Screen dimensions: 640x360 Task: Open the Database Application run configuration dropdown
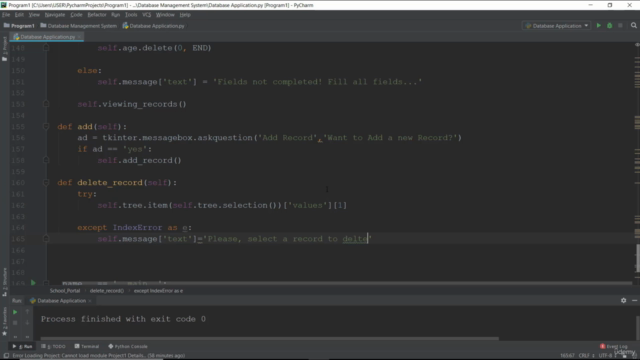(x=557, y=26)
